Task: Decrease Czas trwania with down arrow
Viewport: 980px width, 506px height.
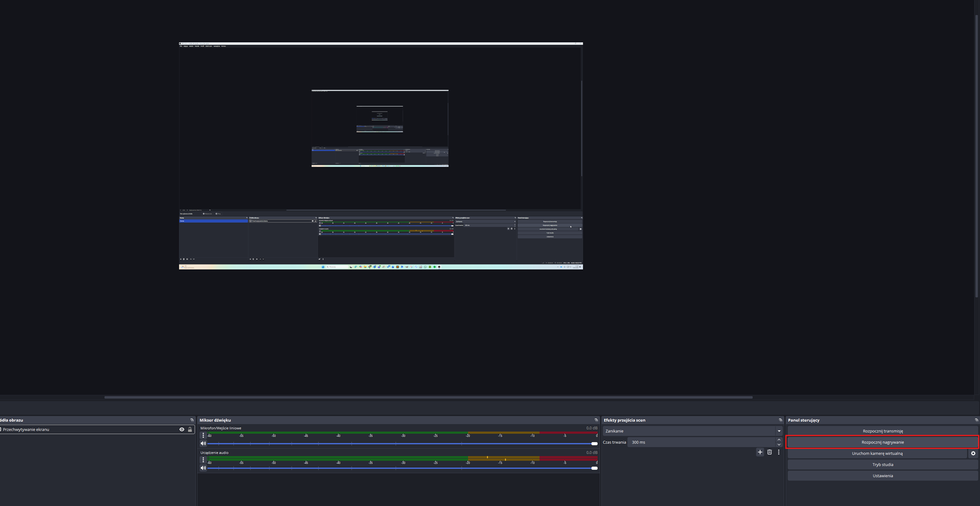Action: point(779,445)
